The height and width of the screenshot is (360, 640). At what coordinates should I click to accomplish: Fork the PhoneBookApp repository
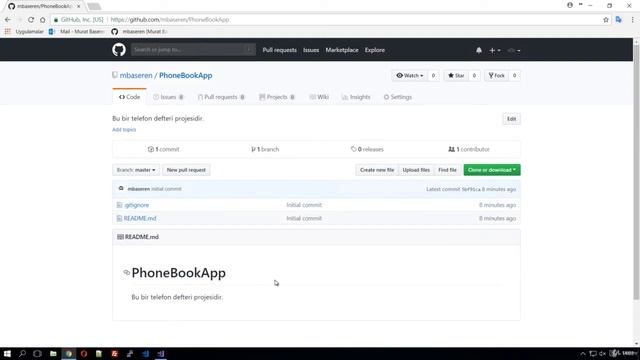coord(496,76)
